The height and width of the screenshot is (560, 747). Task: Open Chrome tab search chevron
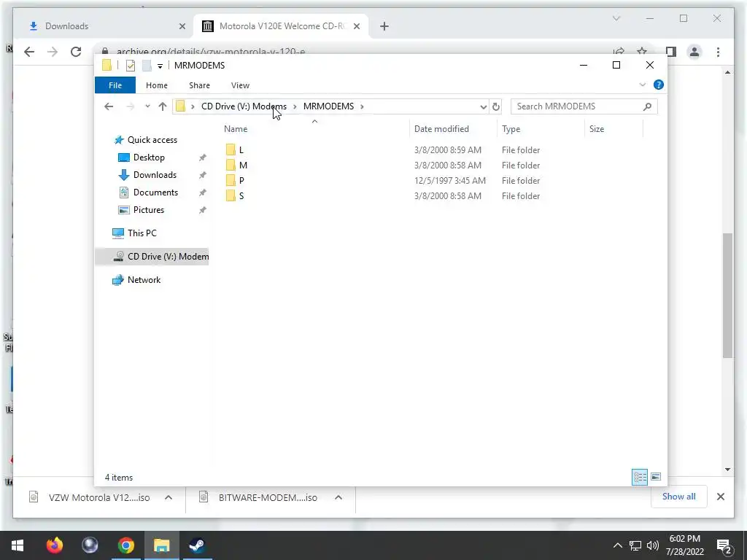(616, 18)
